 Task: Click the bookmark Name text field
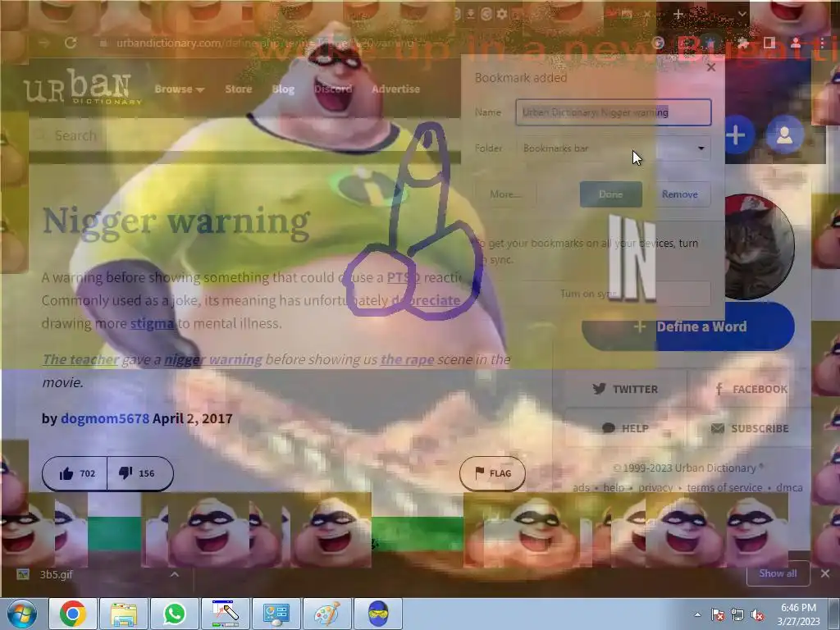click(614, 112)
